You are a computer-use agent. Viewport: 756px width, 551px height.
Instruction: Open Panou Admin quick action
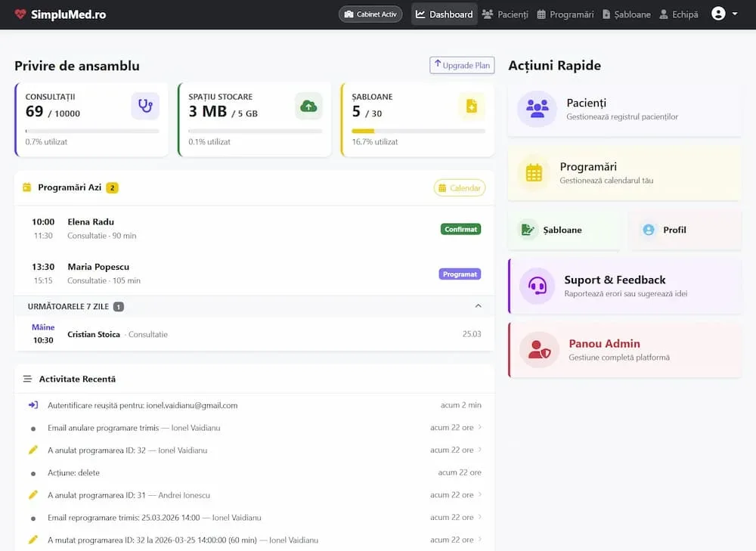(625, 349)
